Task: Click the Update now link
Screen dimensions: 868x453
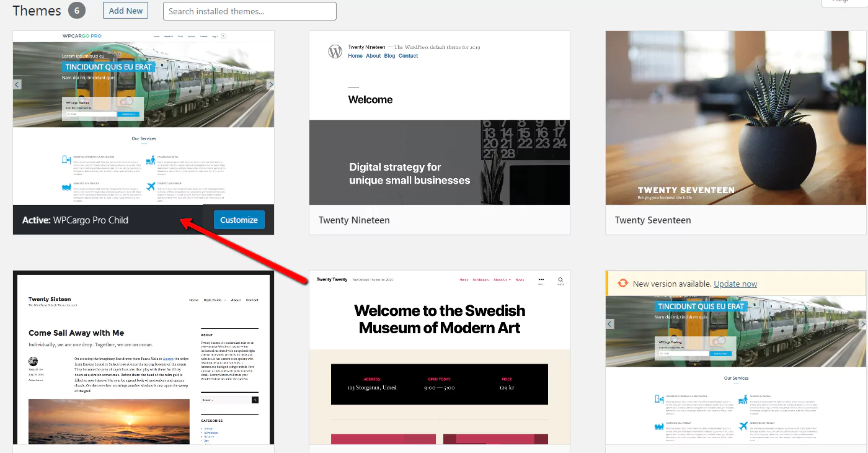Action: [735, 284]
